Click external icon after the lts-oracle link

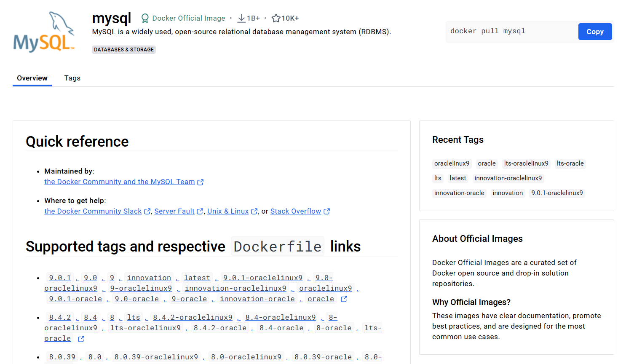point(81,339)
